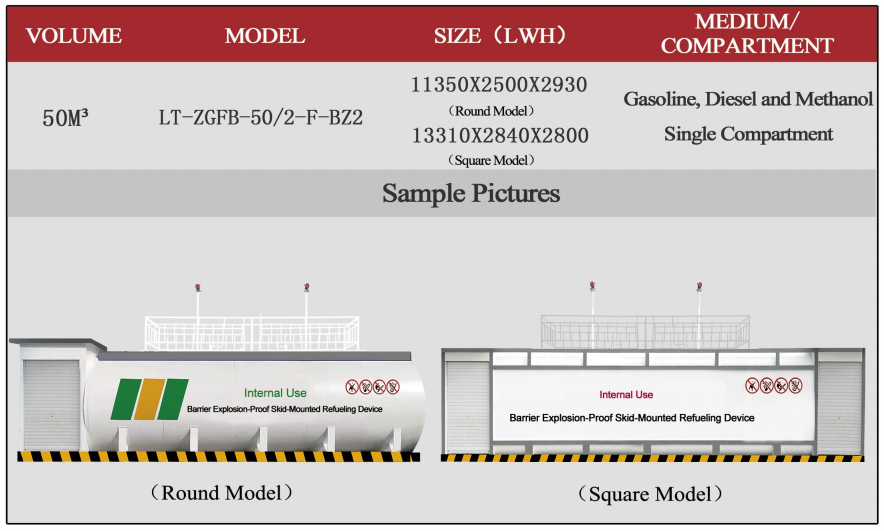The height and width of the screenshot is (531, 884).
Task: Click the (Square Model) caption below image
Action: point(650,494)
